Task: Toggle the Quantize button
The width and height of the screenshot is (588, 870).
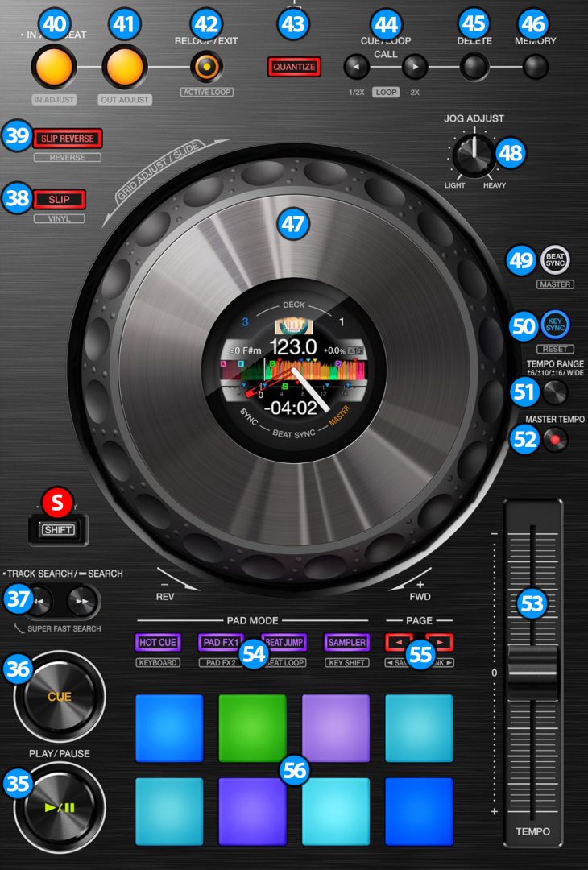Action: [x=294, y=67]
